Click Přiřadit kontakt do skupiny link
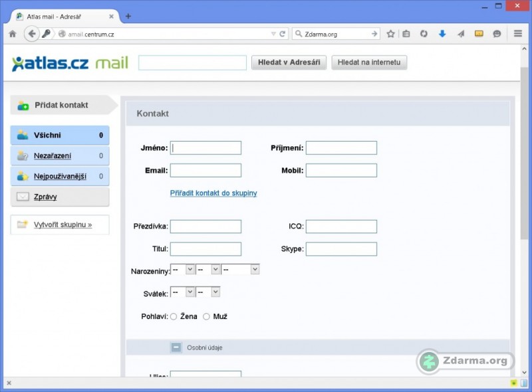Image resolution: width=532 pixels, height=392 pixels. click(213, 193)
